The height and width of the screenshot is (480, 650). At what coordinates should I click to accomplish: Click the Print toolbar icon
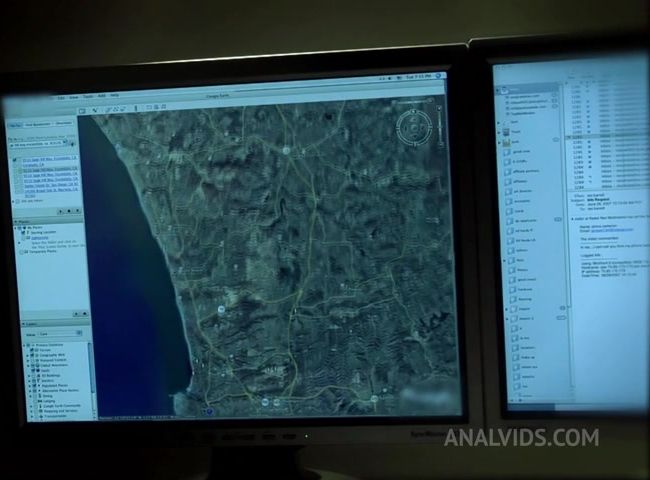(x=156, y=107)
